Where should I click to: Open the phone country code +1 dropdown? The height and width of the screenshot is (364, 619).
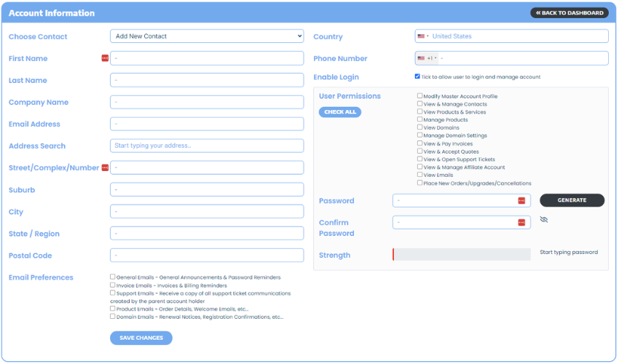pyautogui.click(x=427, y=58)
